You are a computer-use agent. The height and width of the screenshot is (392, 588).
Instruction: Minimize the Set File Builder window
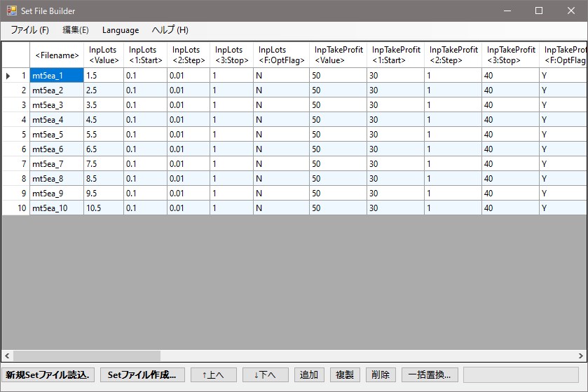(507, 11)
